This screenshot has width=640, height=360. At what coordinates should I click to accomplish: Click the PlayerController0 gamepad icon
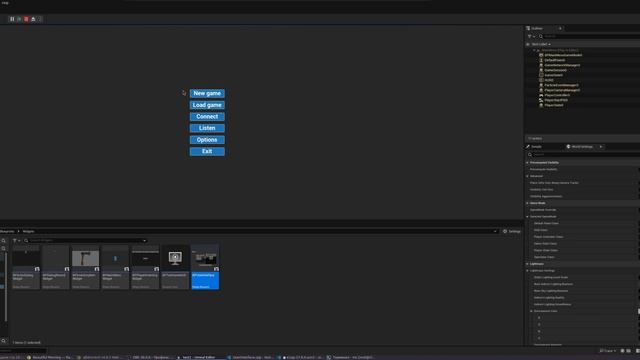[541, 95]
